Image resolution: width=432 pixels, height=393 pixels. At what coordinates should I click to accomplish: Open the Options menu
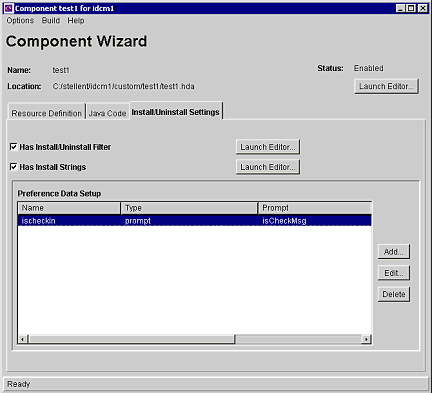[20, 21]
